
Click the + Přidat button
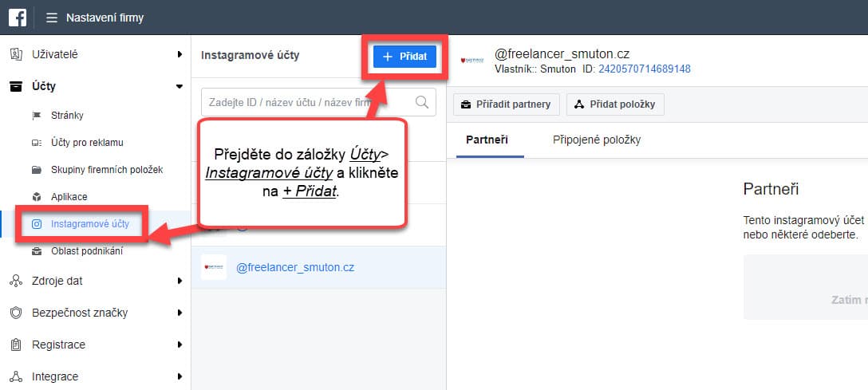coord(404,57)
